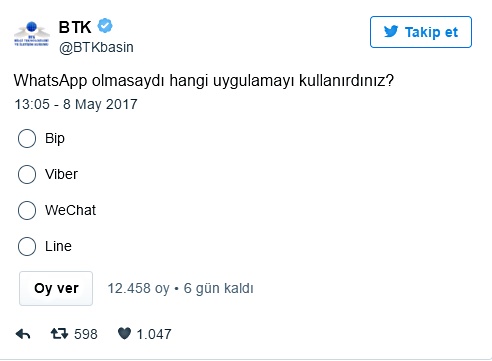Click the tweet question text
The image size is (492, 361).
(204, 81)
